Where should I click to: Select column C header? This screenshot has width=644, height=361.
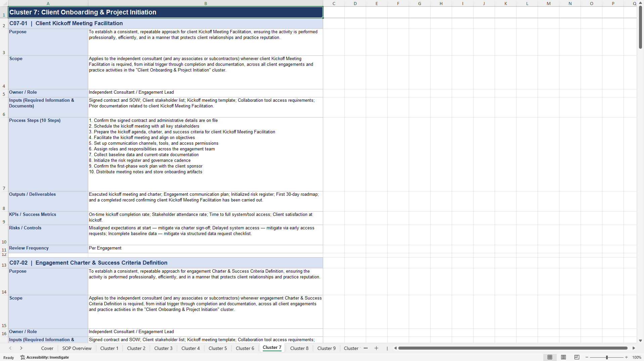point(334,3)
